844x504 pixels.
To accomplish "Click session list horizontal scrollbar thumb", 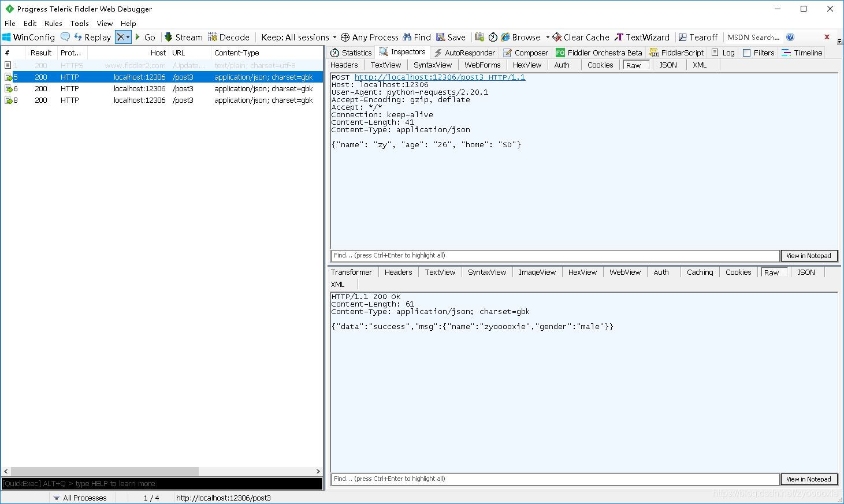I will point(105,472).
